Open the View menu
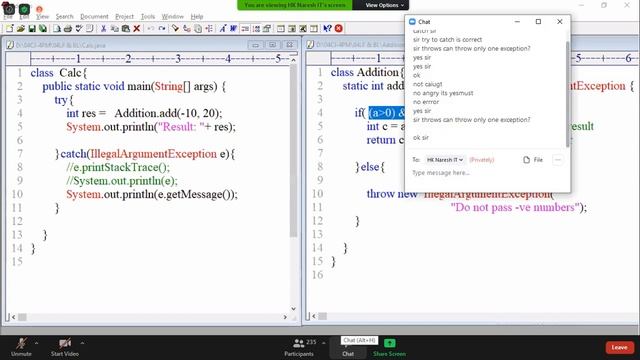 coord(42,17)
